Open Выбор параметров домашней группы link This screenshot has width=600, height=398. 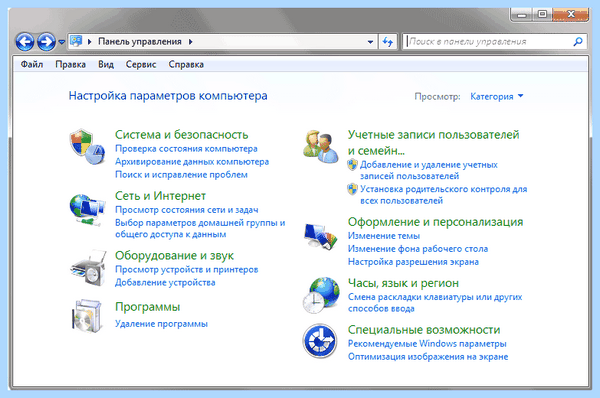pyautogui.click(x=200, y=228)
